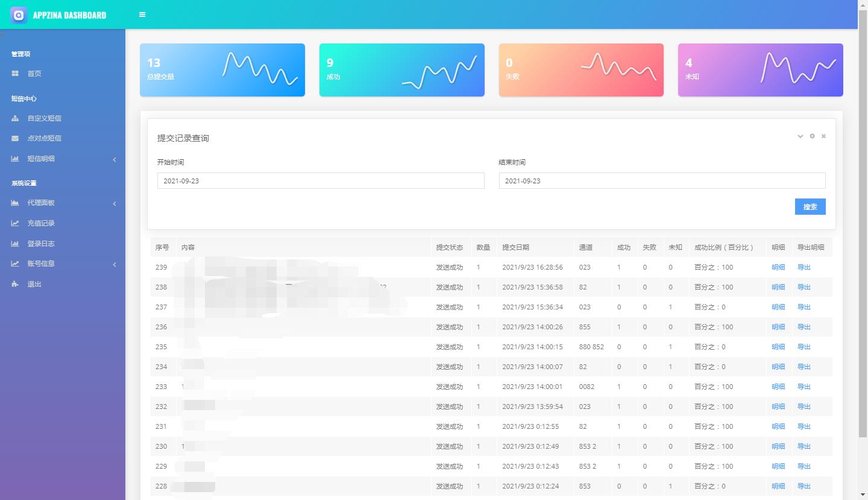Expand the 账号信息 submenu arrow
The height and width of the screenshot is (500, 868).
pyautogui.click(x=115, y=264)
